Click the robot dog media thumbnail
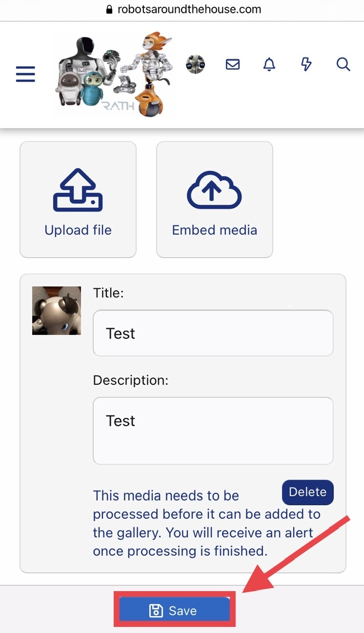This screenshot has height=633, width=364. tap(56, 311)
